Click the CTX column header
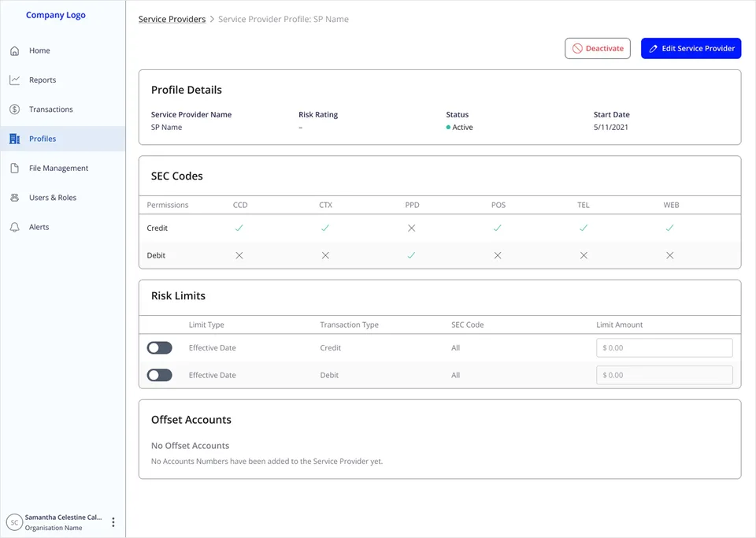This screenshot has height=538, width=756. click(x=325, y=205)
